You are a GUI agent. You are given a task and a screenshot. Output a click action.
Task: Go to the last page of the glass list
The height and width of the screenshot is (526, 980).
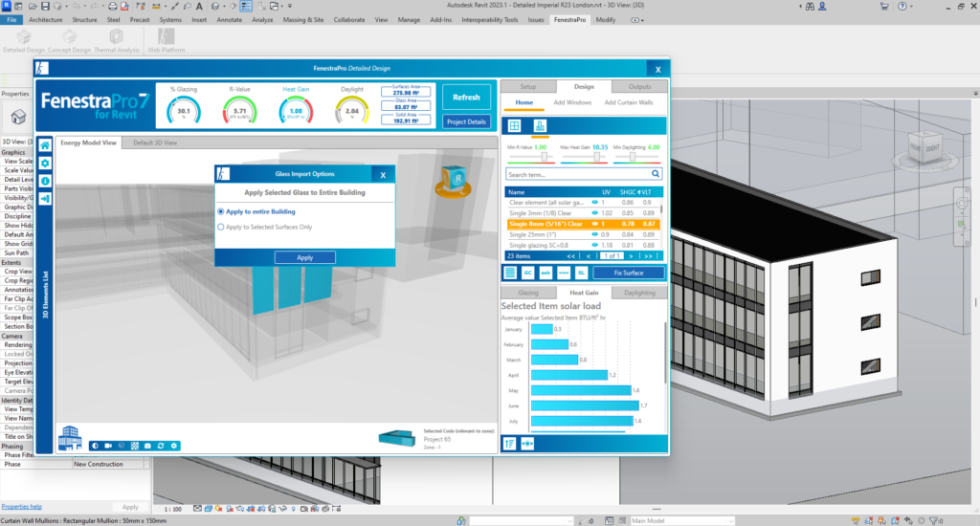point(648,256)
